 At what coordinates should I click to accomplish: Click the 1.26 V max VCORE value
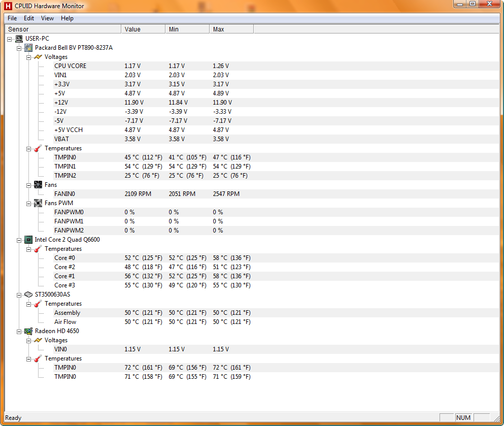coord(221,66)
